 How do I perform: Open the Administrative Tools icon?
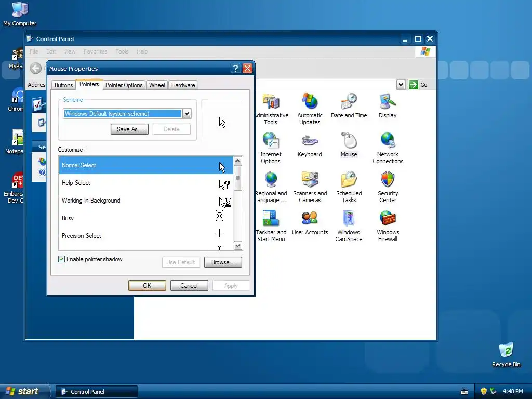coord(271,101)
